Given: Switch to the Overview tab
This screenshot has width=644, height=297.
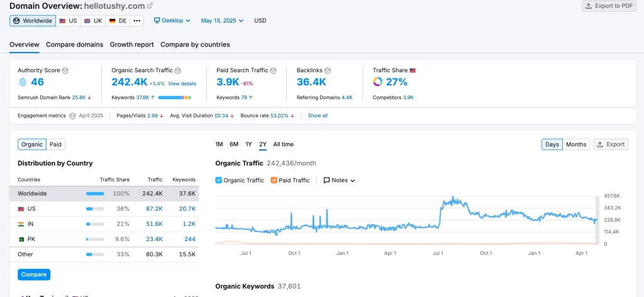Looking at the screenshot, I should click(x=25, y=45).
